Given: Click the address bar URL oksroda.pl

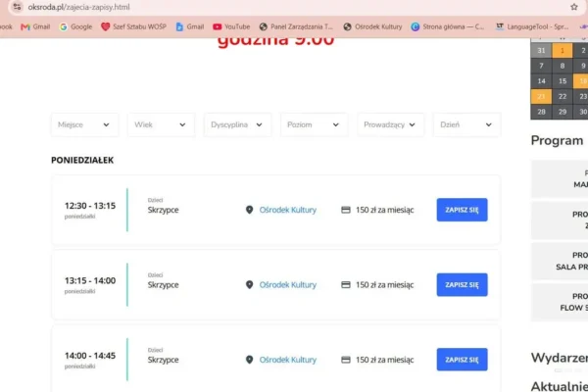Looking at the screenshot, I should click(x=78, y=7).
